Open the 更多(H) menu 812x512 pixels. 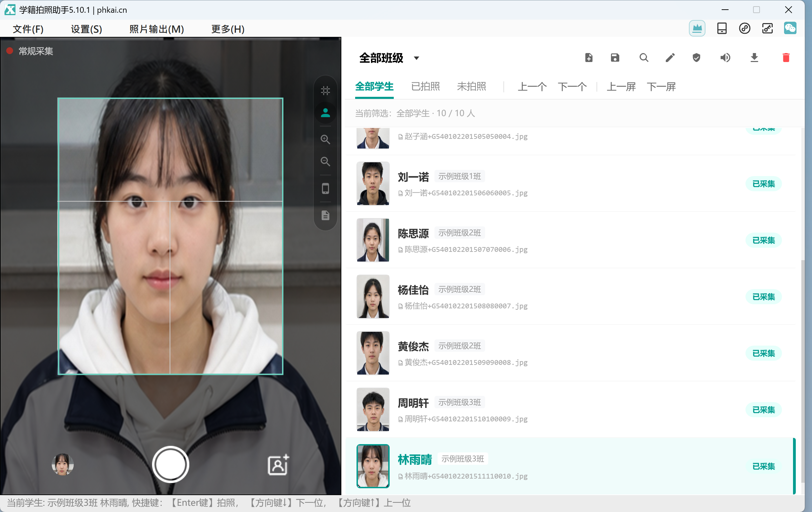pos(228,29)
